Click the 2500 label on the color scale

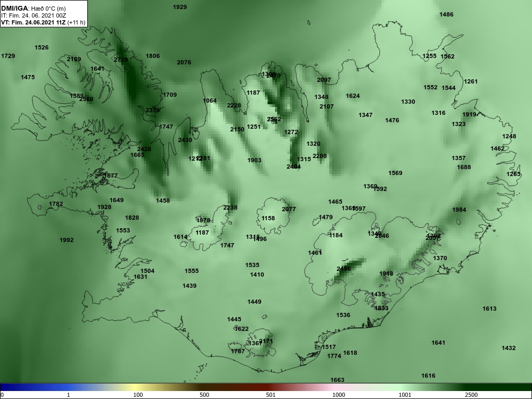(471, 395)
